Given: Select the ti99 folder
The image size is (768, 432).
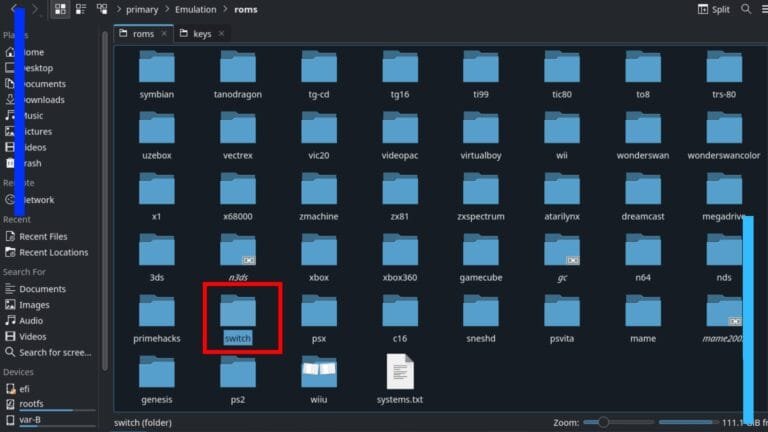Looking at the screenshot, I should [x=481, y=74].
